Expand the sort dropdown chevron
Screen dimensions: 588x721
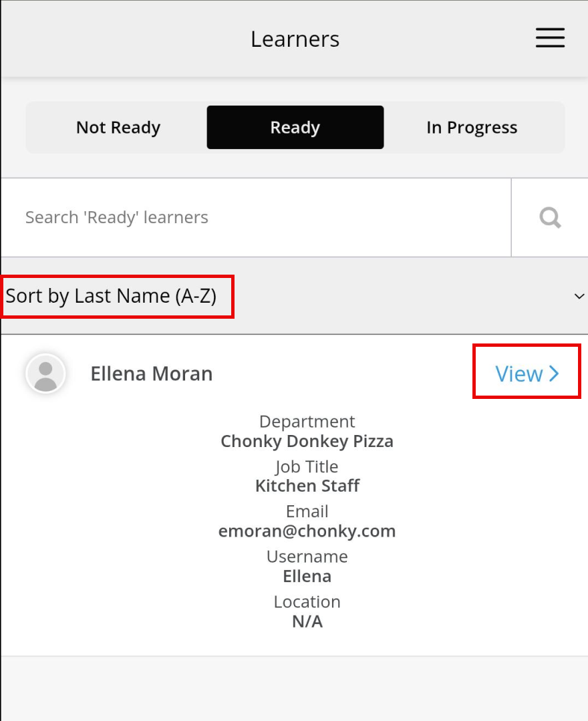(x=579, y=296)
